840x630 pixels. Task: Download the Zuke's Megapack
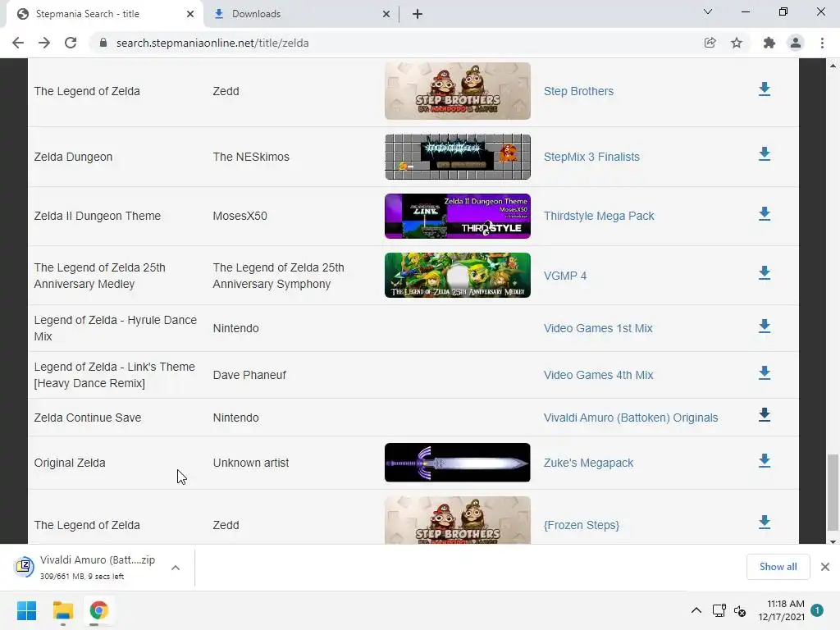point(765,461)
